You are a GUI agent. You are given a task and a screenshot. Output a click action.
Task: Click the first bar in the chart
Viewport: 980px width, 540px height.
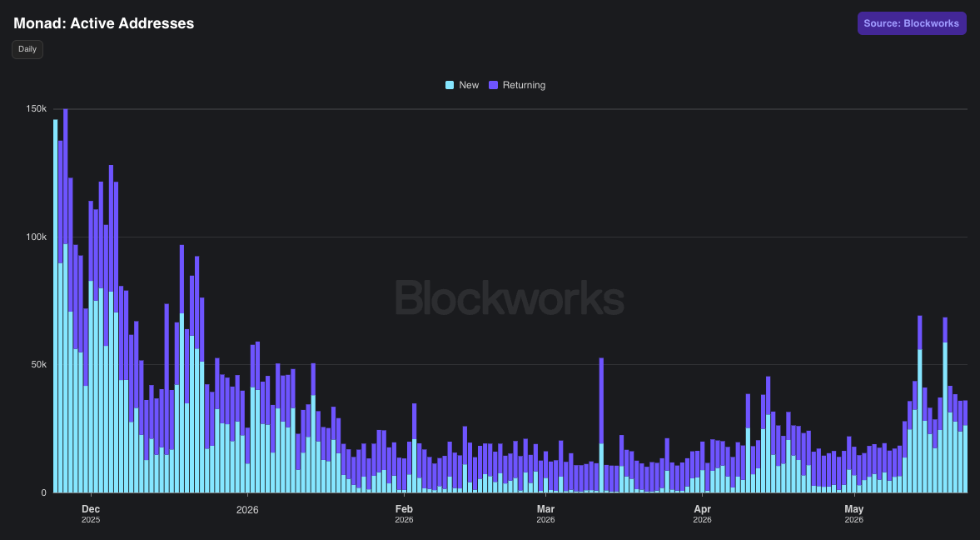(x=55, y=306)
